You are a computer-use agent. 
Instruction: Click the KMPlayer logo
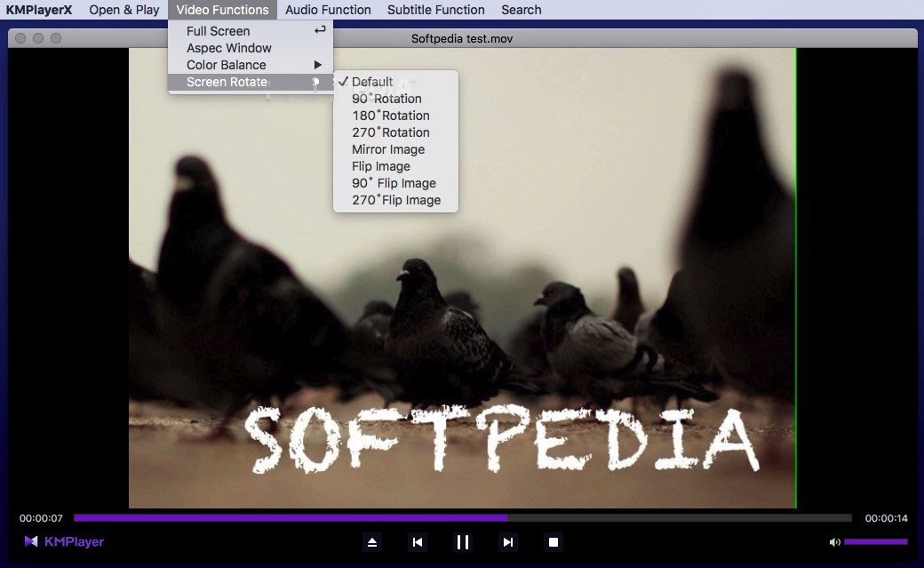coord(64,541)
